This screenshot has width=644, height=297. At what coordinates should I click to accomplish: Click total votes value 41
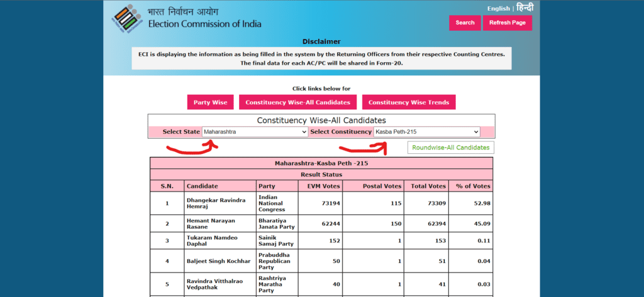pyautogui.click(x=442, y=284)
